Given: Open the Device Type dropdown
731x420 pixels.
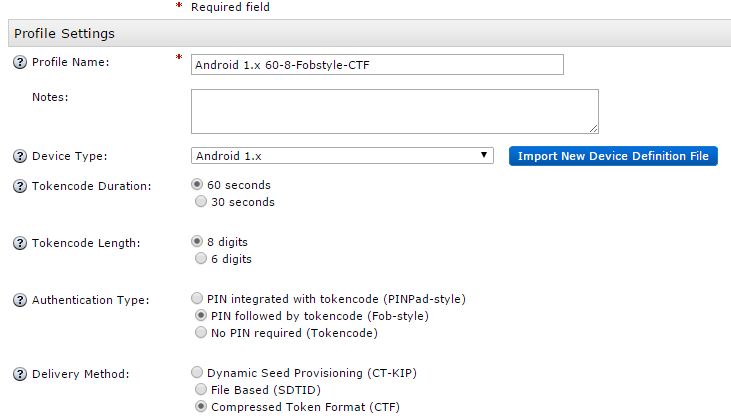Looking at the screenshot, I should (342, 156).
